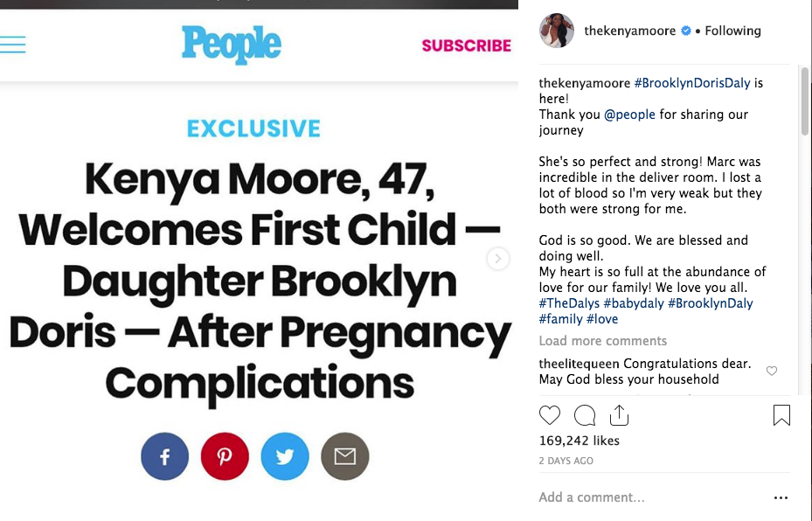
Task: Like theelitequeen's comment
Action: pos(772,372)
